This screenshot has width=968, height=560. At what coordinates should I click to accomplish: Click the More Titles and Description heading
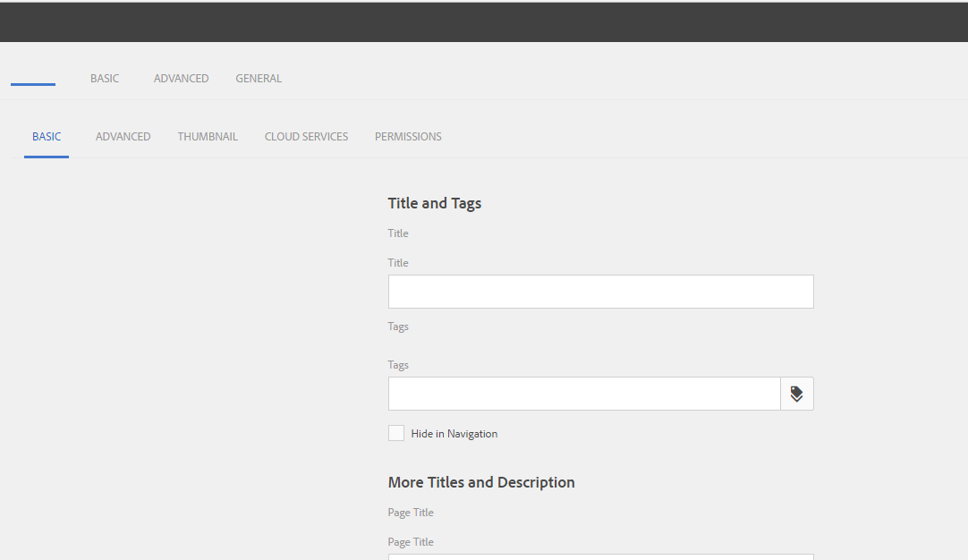point(481,482)
